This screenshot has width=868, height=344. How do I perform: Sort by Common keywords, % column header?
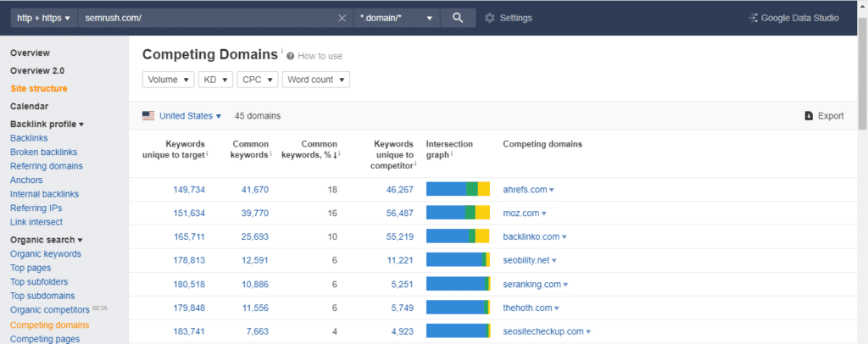coord(310,149)
